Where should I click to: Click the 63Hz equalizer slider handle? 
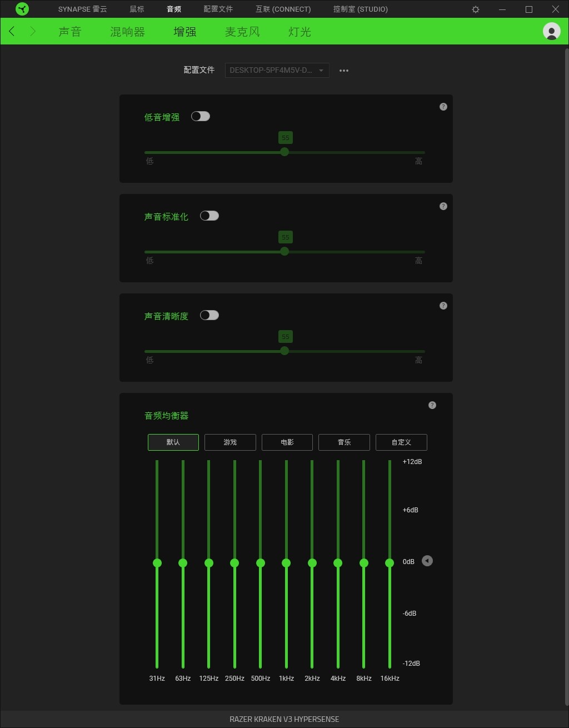click(x=183, y=563)
